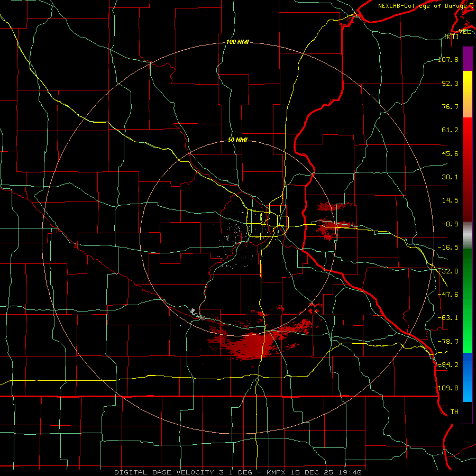The width and height of the screenshot is (476, 476).
Task: Click the -0.9 value on velocity scale
Action: [x=450, y=224]
